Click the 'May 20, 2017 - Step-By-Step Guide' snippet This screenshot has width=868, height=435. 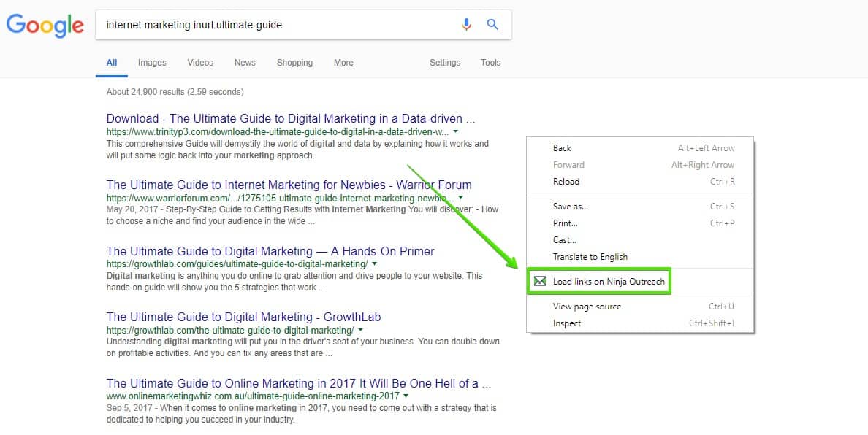(x=302, y=215)
